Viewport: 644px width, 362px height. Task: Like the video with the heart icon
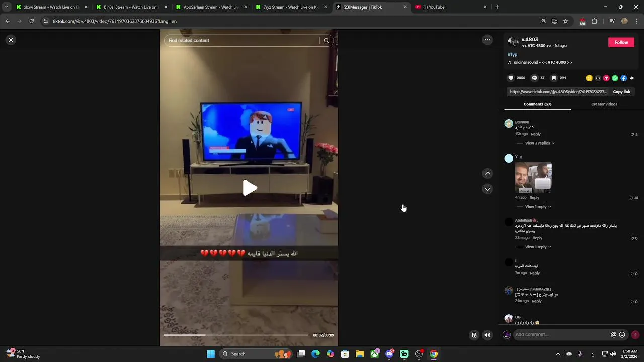coord(511,78)
